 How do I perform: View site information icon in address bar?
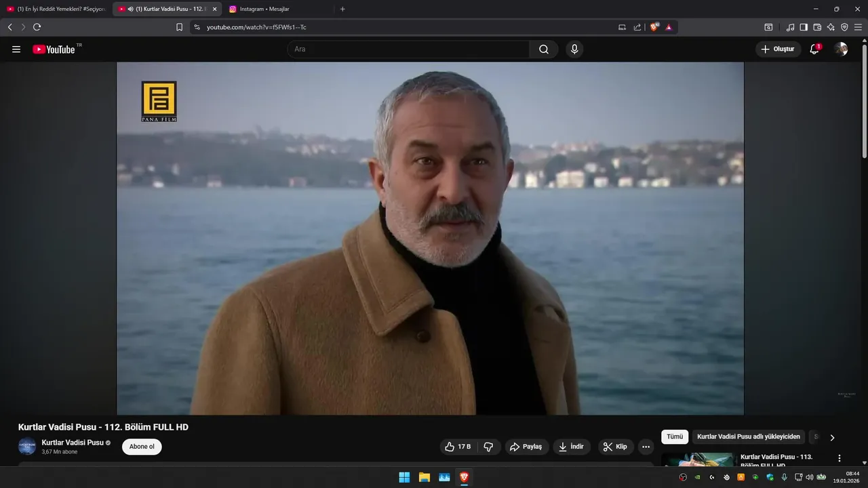tap(197, 27)
